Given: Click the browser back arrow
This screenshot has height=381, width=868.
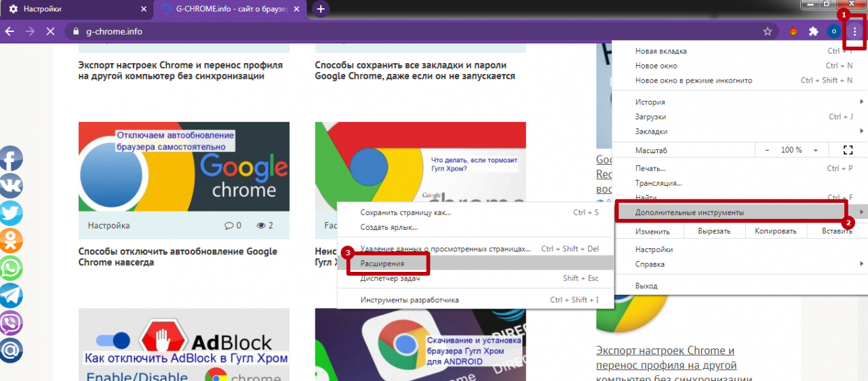Looking at the screenshot, I should click(x=9, y=31).
